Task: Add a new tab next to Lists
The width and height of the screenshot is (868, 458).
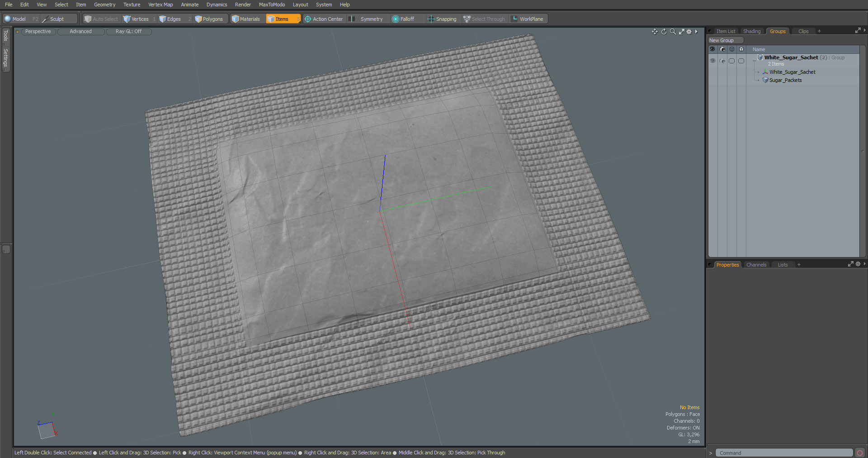Action: (799, 265)
